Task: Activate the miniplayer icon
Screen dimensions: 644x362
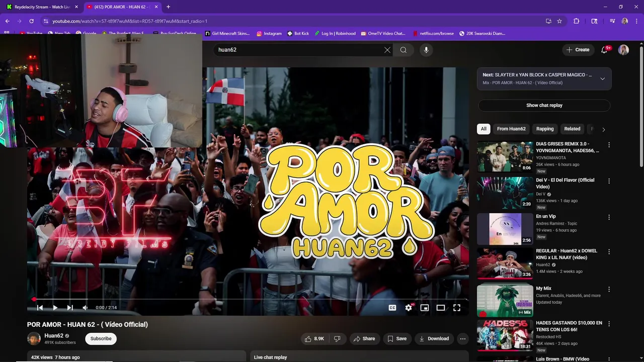Action: (425, 308)
